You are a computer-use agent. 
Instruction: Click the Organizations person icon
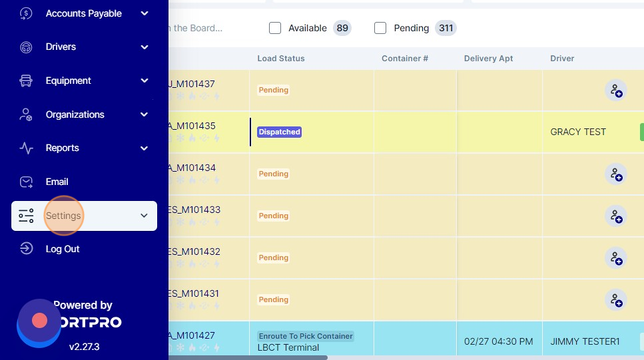(26, 114)
